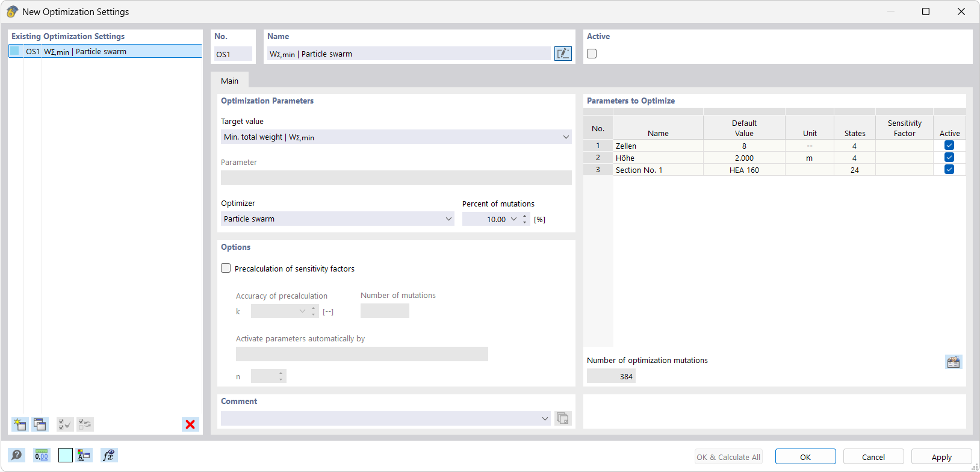Click the Default Value column header
Image resolution: width=980 pixels, height=472 pixels.
744,128
